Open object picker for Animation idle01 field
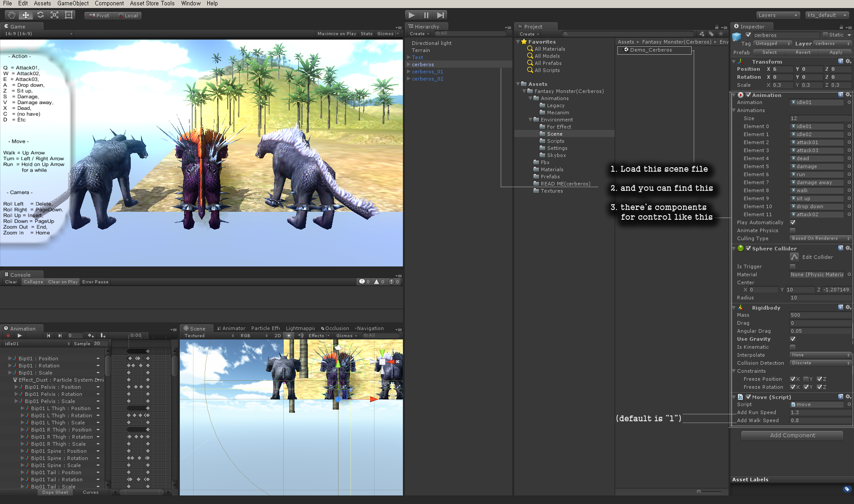The height and width of the screenshot is (504, 854). 849,102
